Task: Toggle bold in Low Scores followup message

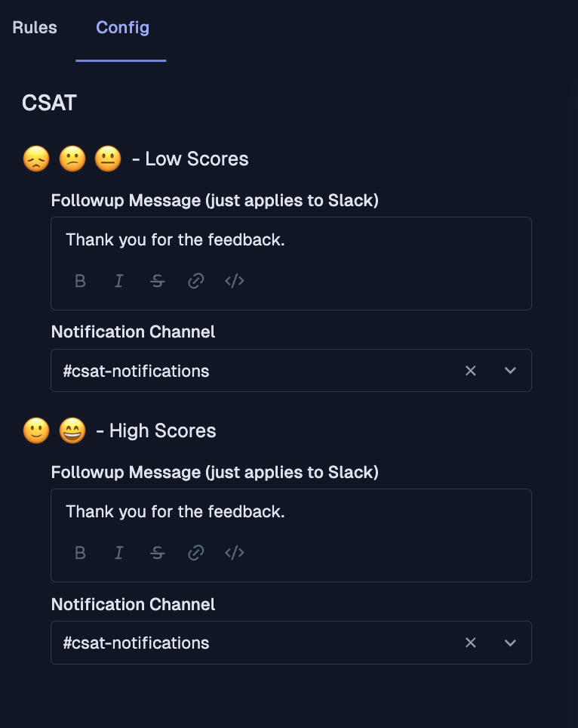Action: [x=81, y=281]
